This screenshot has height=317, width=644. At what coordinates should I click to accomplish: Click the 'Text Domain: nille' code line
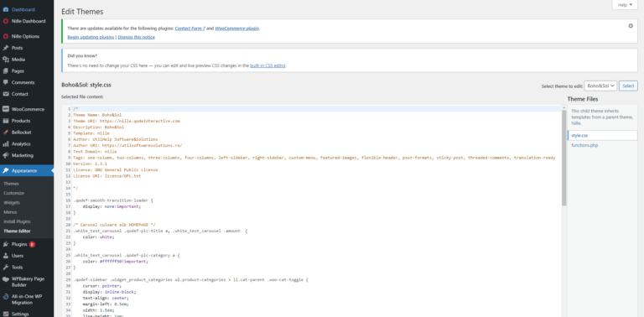95,152
